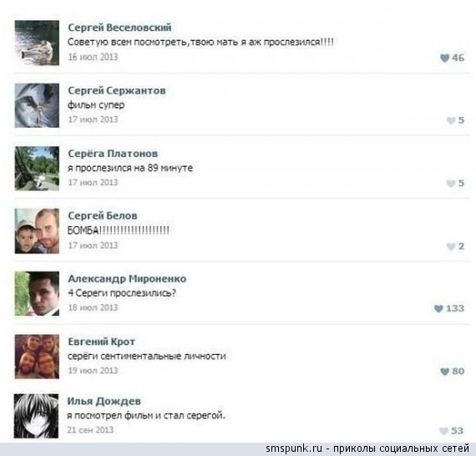Image resolution: width=476 pixels, height=456 pixels.
Task: Open Сергей Белов's avatar with child photo
Action: click(x=37, y=231)
